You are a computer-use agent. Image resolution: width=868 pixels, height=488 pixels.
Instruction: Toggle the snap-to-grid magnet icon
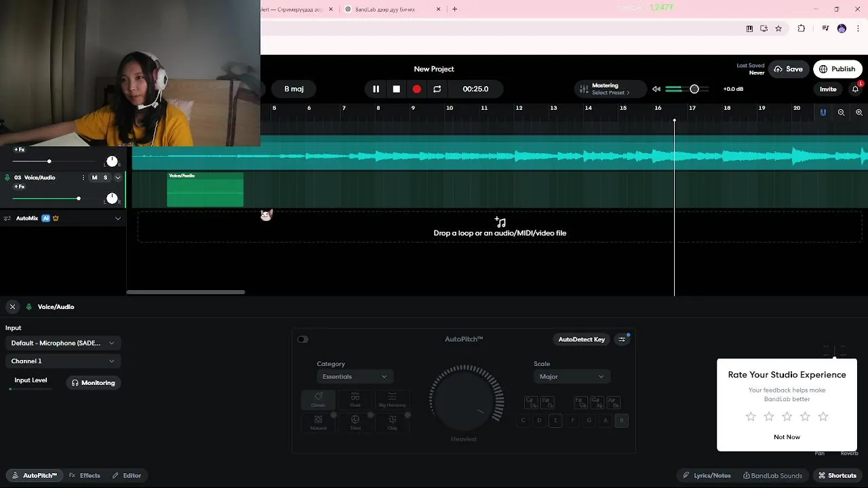(823, 113)
